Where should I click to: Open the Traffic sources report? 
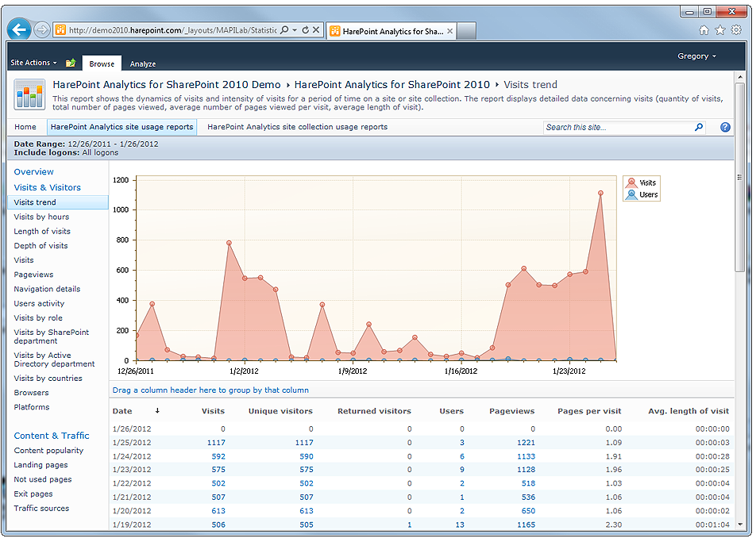tap(41, 508)
